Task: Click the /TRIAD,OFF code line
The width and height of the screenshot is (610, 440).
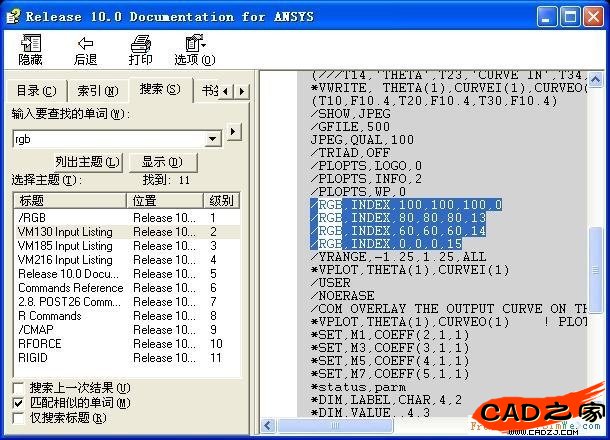Action: click(350, 153)
